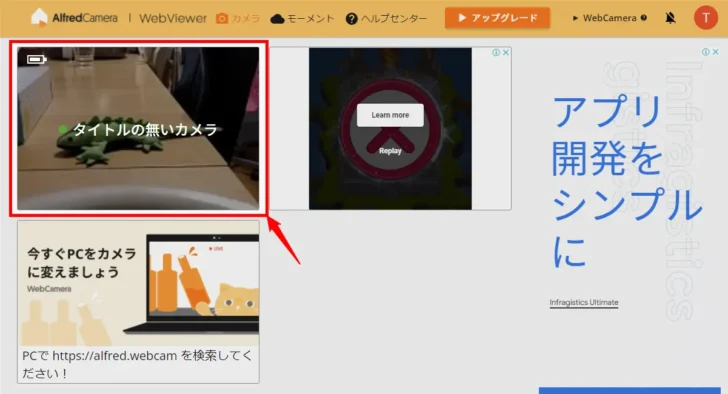Close the right sidebar ad with X
This screenshot has width=728, height=394.
click(x=715, y=52)
